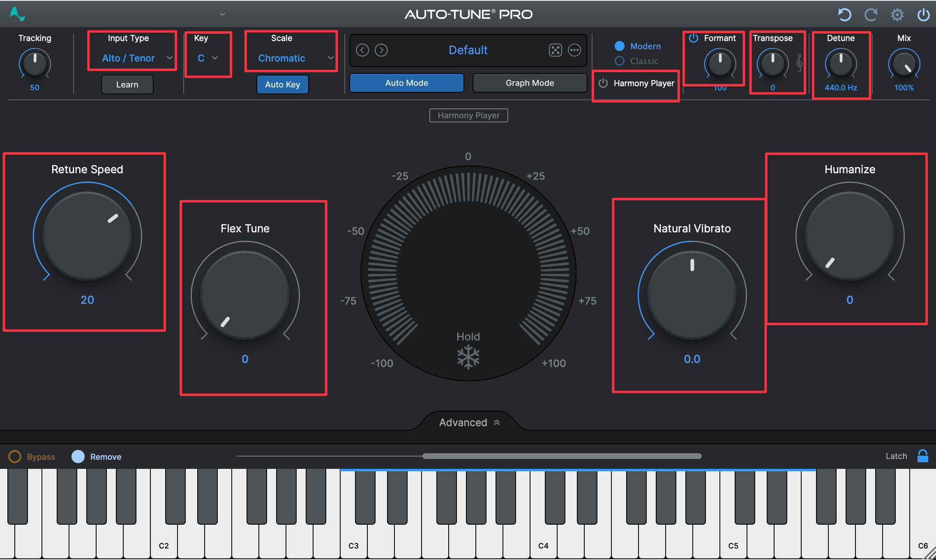Screen dimensions: 936x560
Task: Open the Input Type Alto / Tenor dropdown
Action: click(137, 58)
